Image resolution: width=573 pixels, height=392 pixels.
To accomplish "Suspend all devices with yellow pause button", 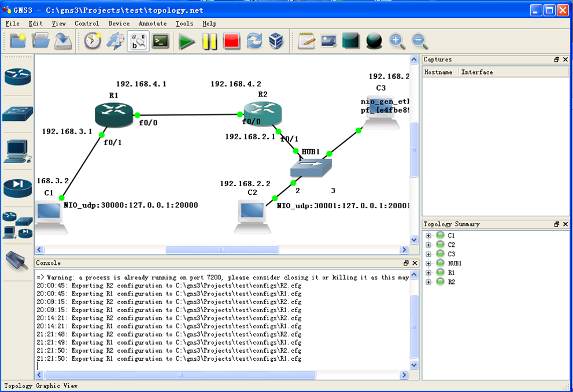I will coord(210,41).
